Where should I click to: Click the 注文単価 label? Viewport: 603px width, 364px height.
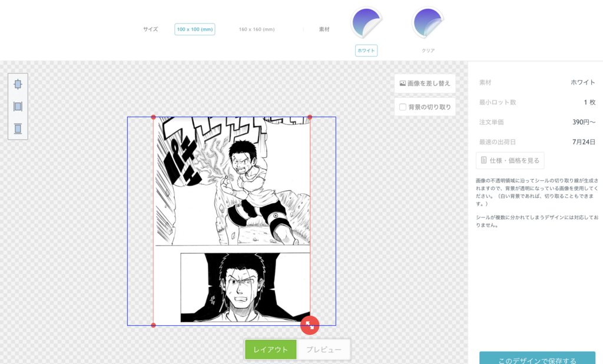pos(492,122)
